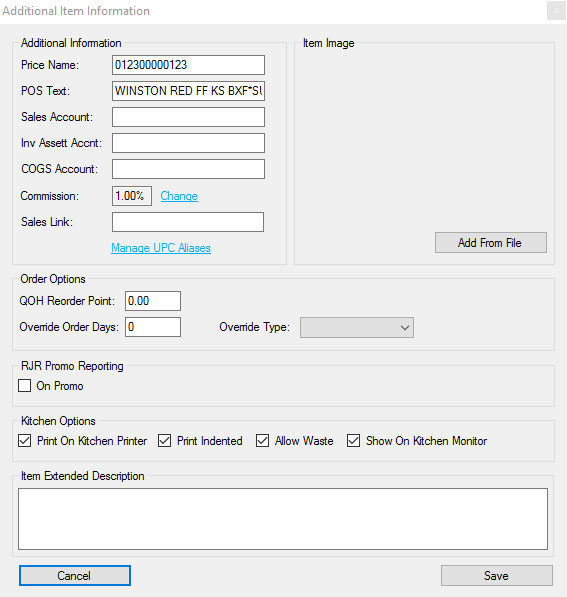The width and height of the screenshot is (567, 597).
Task: Open the Override Type dropdown
Action: (x=357, y=327)
